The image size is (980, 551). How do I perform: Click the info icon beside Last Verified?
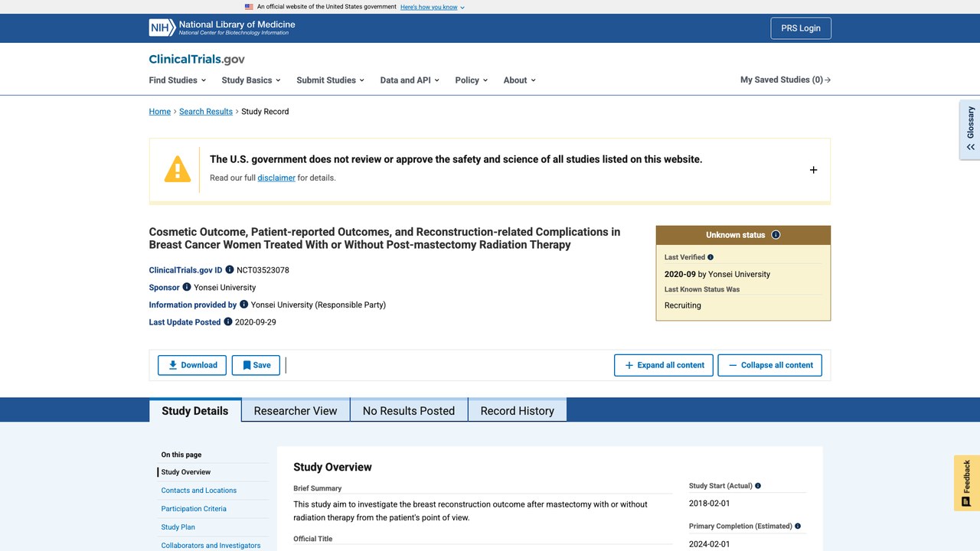click(710, 257)
